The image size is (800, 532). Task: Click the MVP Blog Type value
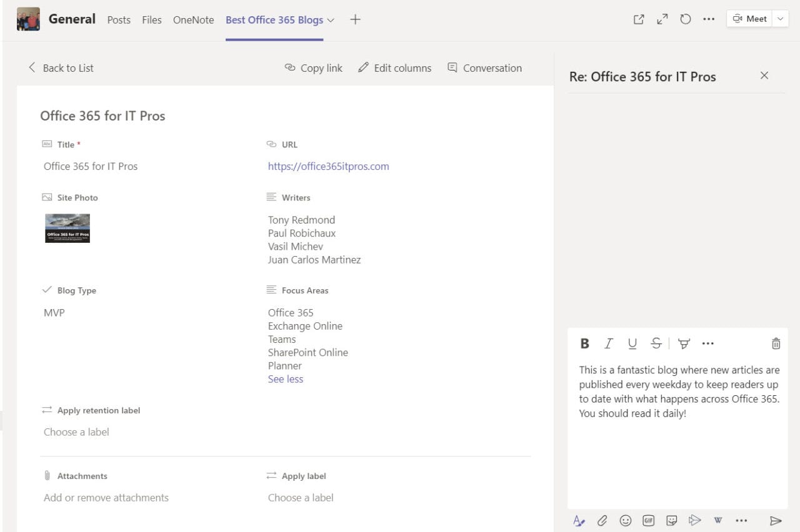(x=54, y=312)
